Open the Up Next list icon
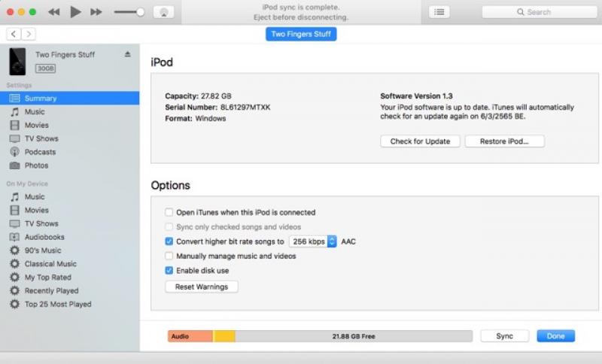This screenshot has width=602, height=364. (439, 12)
